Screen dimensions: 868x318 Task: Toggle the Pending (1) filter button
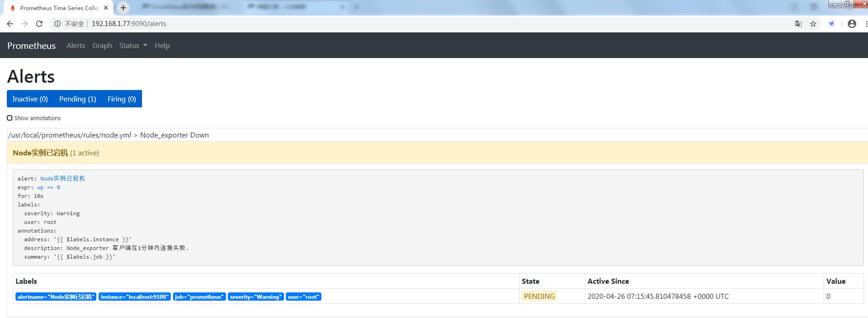point(78,99)
